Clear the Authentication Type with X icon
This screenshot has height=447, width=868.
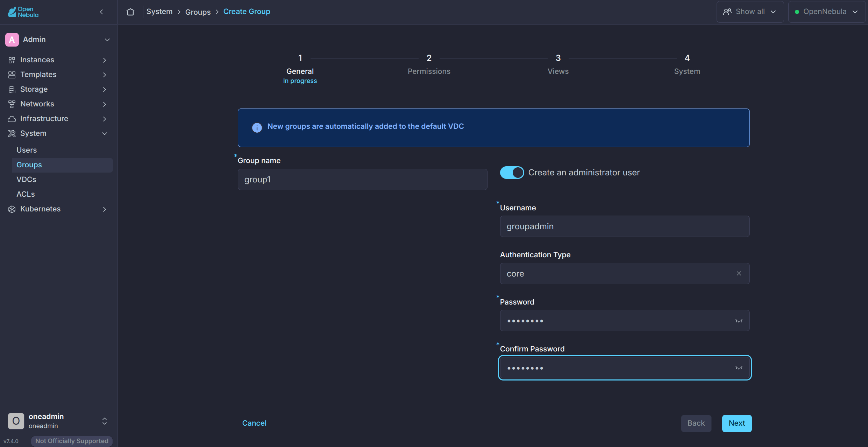739,273
